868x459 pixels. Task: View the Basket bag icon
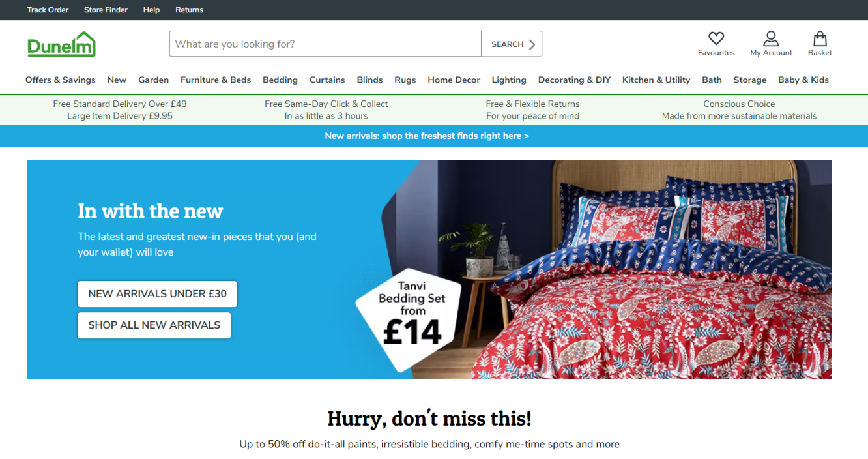pos(820,38)
